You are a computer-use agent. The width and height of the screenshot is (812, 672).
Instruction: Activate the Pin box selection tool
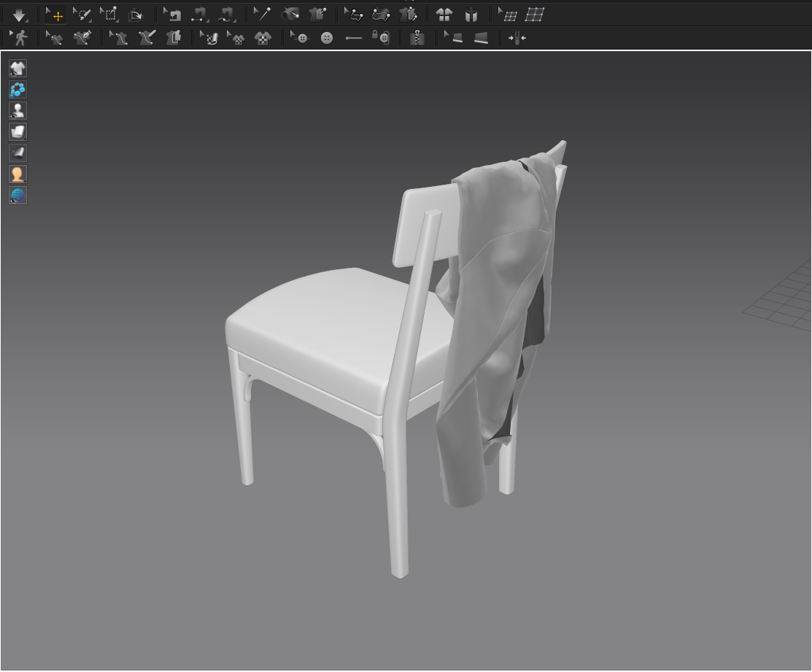coord(109,15)
